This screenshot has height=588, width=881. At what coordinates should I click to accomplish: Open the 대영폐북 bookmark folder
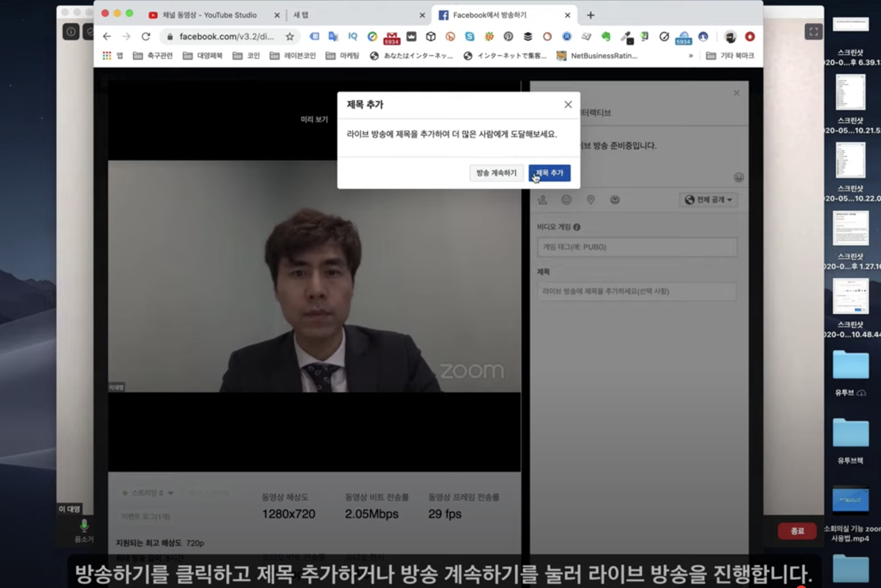click(202, 56)
